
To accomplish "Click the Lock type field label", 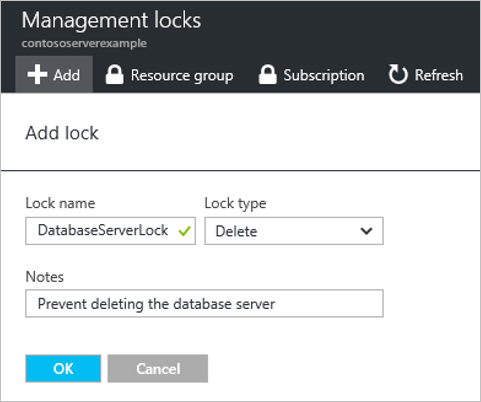I will pos(235,203).
